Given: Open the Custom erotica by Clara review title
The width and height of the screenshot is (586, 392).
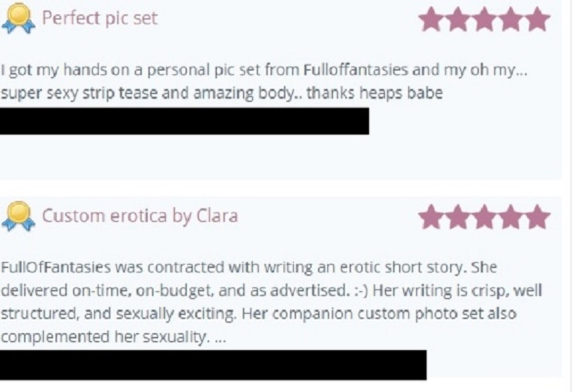Looking at the screenshot, I should (140, 216).
